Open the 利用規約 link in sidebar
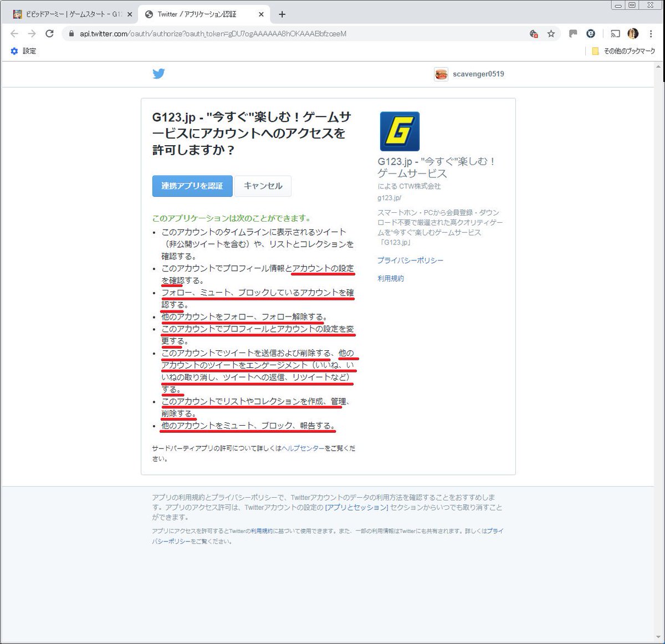The width and height of the screenshot is (665, 644). 391,278
